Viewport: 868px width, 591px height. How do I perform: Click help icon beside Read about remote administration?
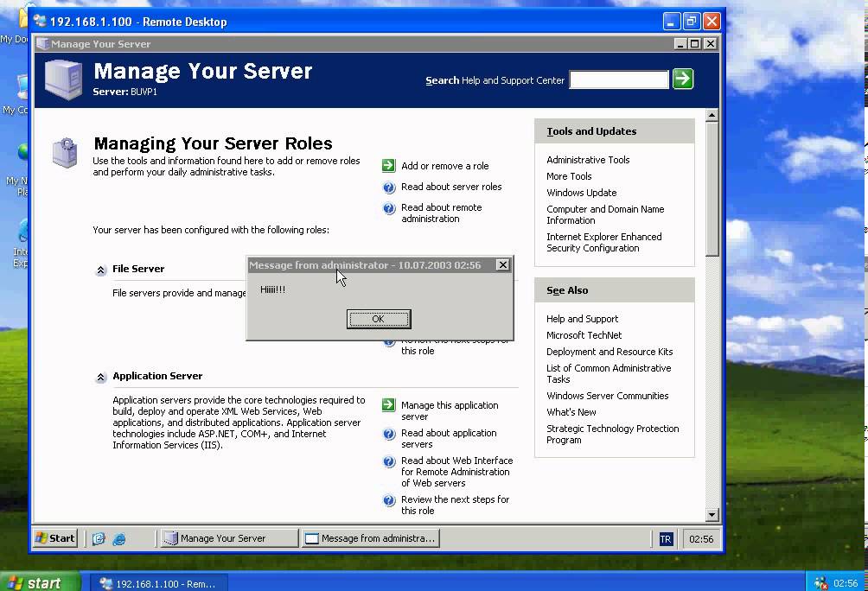389,208
